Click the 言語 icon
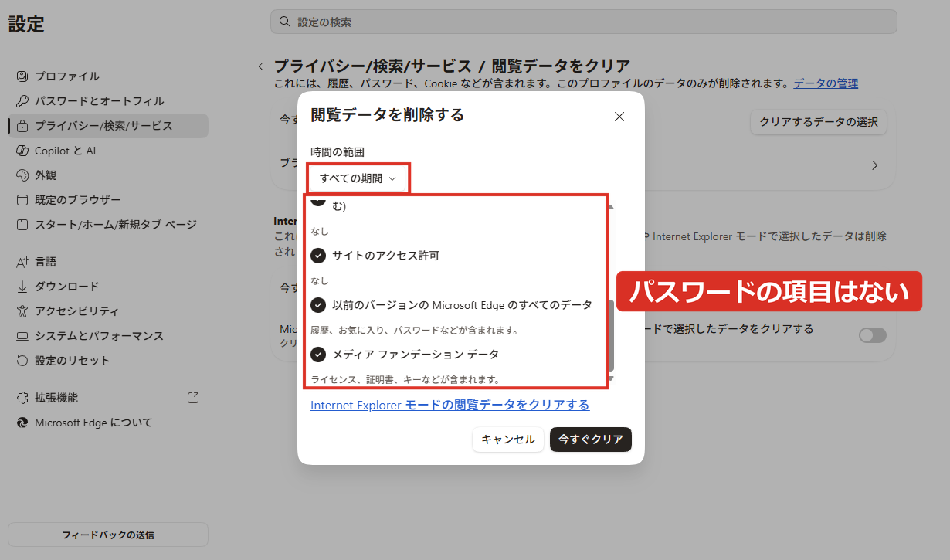The width and height of the screenshot is (950, 560). 22,262
